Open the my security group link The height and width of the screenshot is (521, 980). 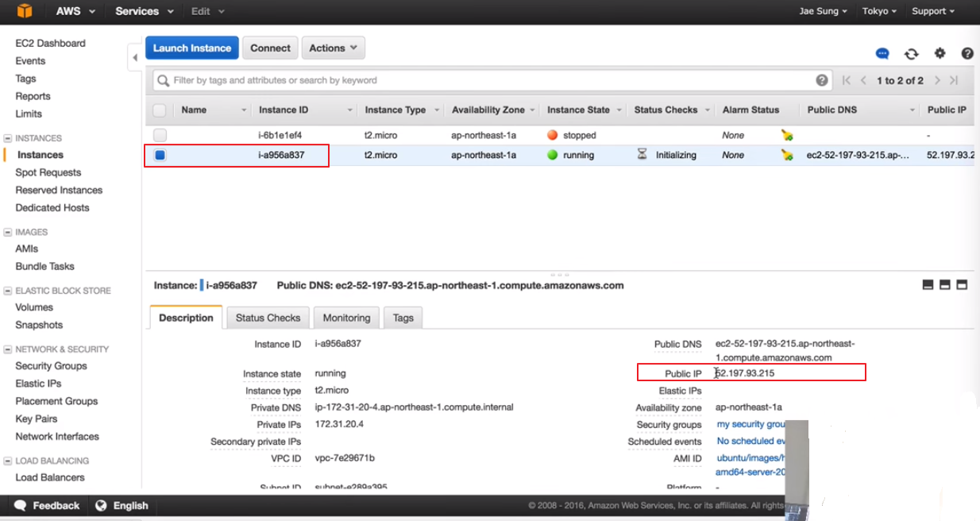tap(751, 424)
